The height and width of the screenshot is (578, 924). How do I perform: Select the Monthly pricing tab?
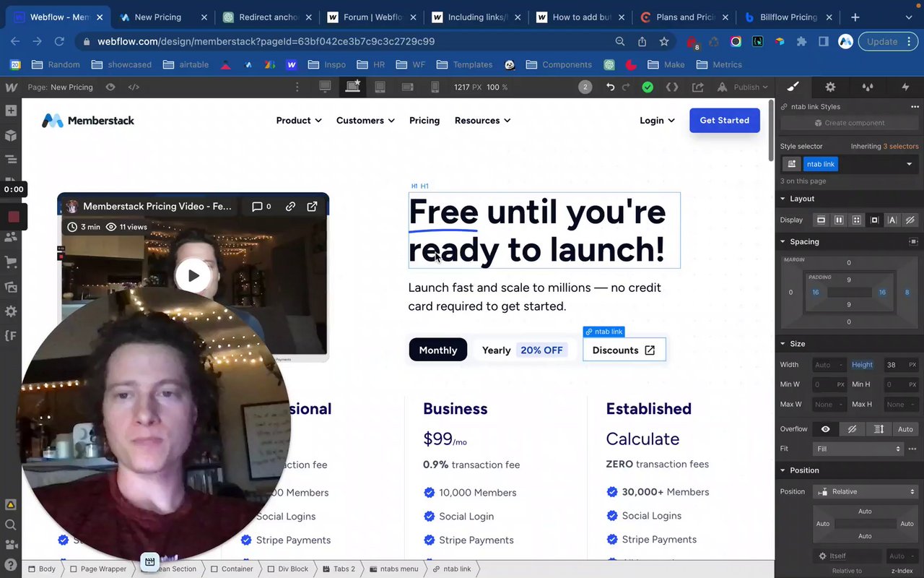point(438,350)
